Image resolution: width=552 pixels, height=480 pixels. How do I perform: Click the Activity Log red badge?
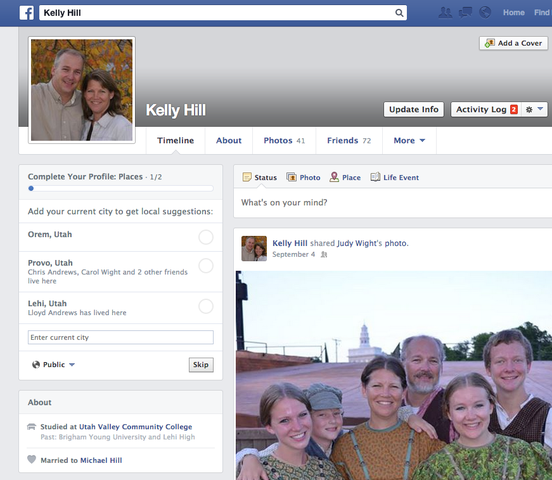click(514, 110)
